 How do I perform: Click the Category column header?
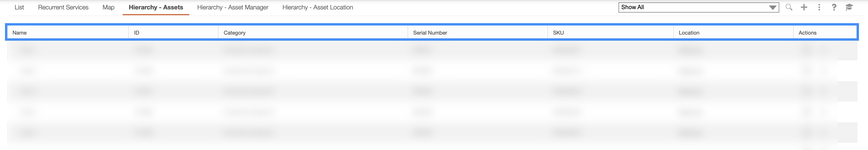click(x=234, y=33)
